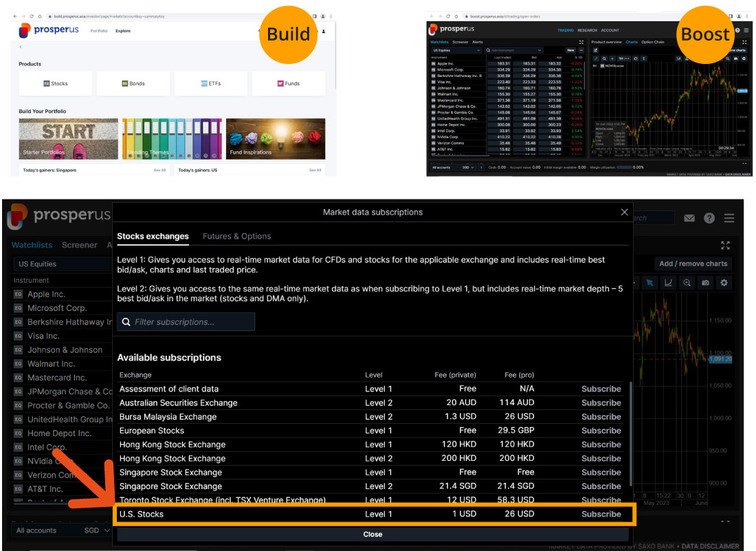Open Trending Themes thumbnail in Build

point(172,139)
